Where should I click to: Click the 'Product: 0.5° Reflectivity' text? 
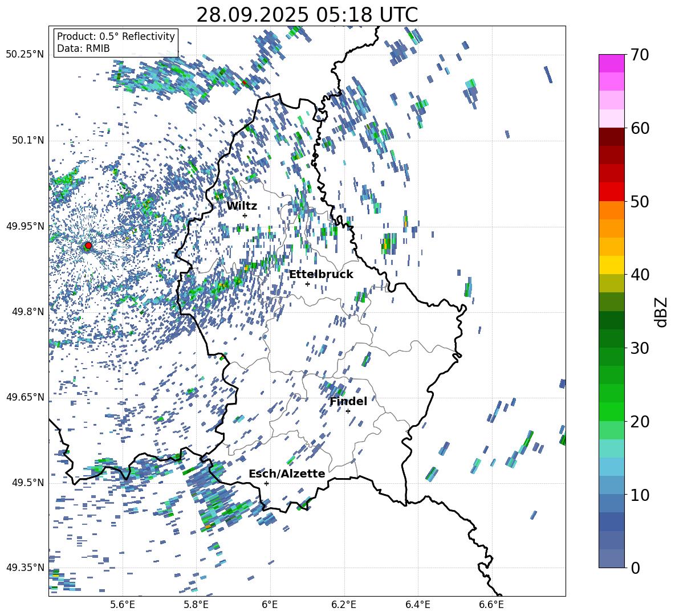click(x=116, y=36)
